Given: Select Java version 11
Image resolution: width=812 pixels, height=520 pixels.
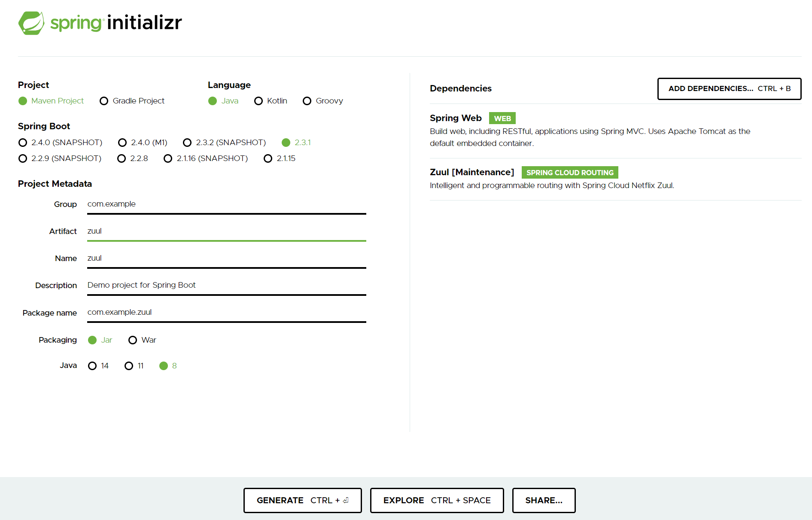Looking at the screenshot, I should tap(134, 366).
